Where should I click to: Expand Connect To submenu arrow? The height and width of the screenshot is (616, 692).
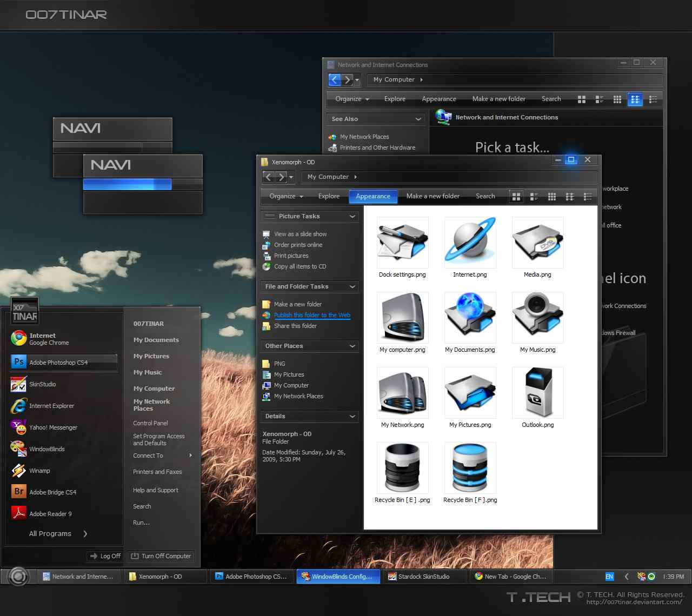[x=191, y=456]
